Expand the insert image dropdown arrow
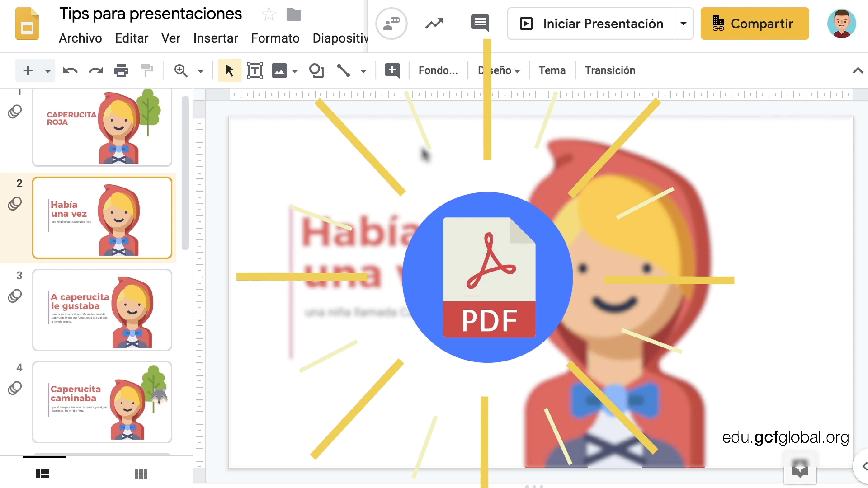Image resolution: width=868 pixels, height=488 pixels. coord(295,71)
